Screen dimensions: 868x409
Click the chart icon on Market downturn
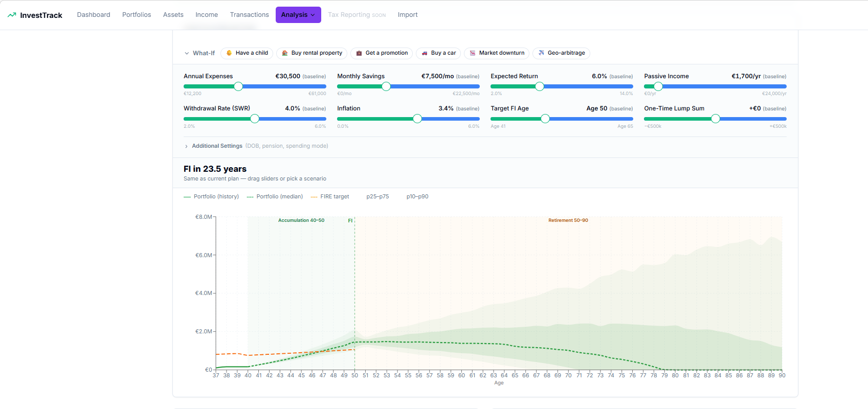[473, 53]
